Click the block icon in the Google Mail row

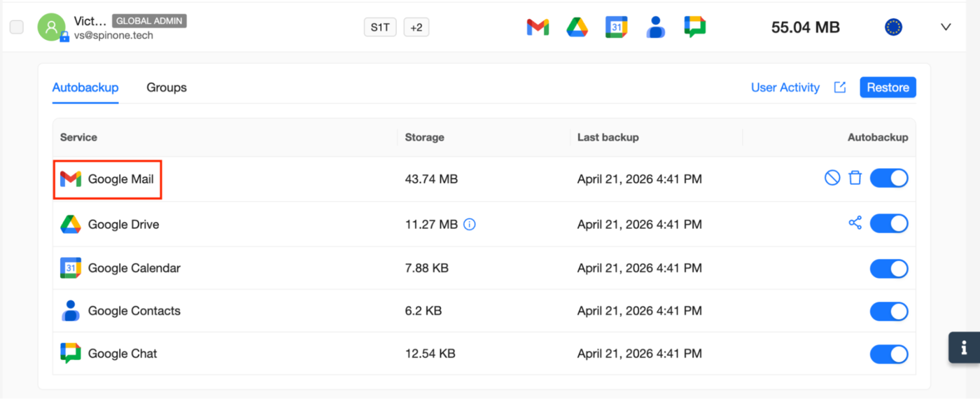click(832, 178)
